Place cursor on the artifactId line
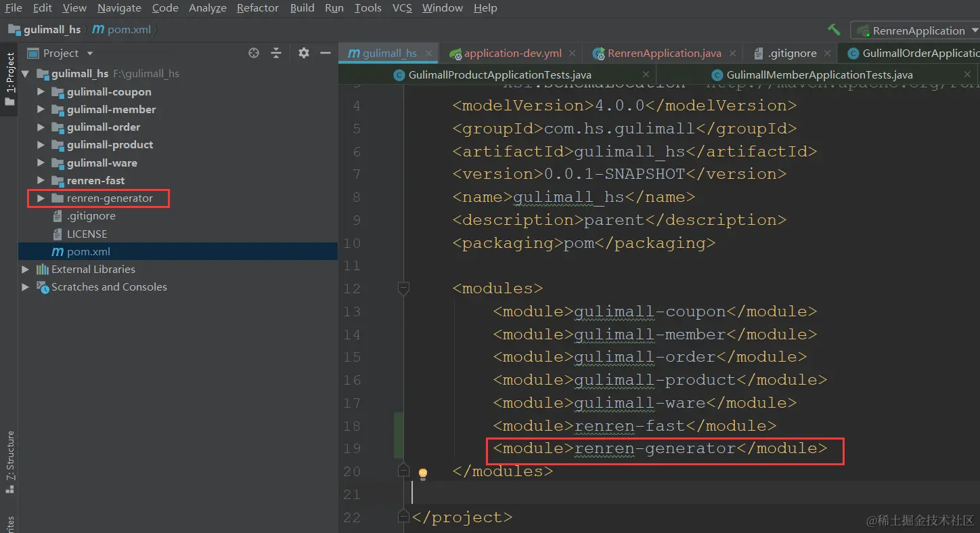980x533 pixels. pyautogui.click(x=634, y=151)
